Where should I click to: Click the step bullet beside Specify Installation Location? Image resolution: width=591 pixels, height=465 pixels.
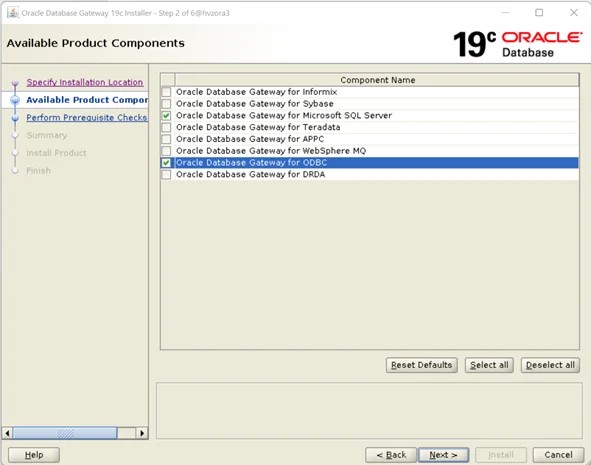[15, 83]
